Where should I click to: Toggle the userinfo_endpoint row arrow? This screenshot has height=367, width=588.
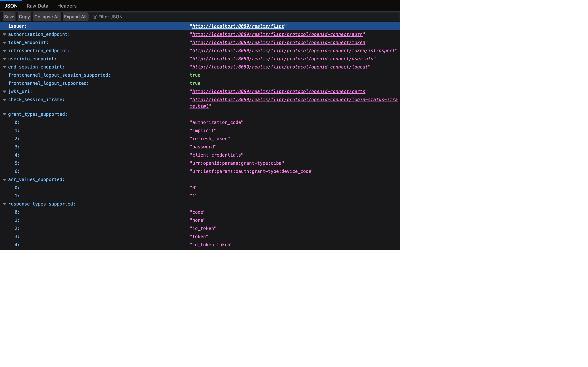point(4,59)
